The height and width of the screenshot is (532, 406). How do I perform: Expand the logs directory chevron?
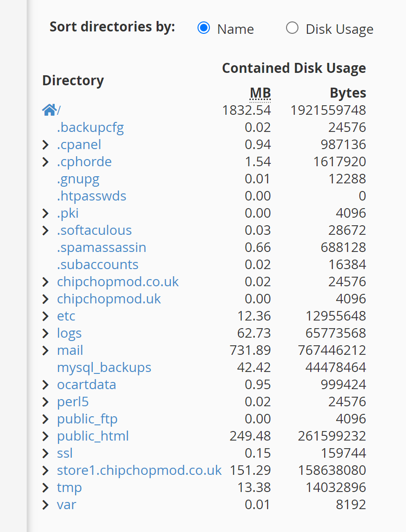[x=46, y=333]
